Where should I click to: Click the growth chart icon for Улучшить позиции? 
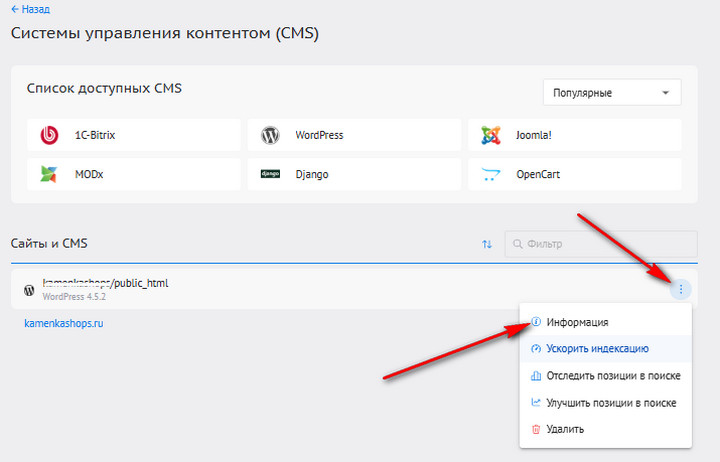click(x=536, y=402)
